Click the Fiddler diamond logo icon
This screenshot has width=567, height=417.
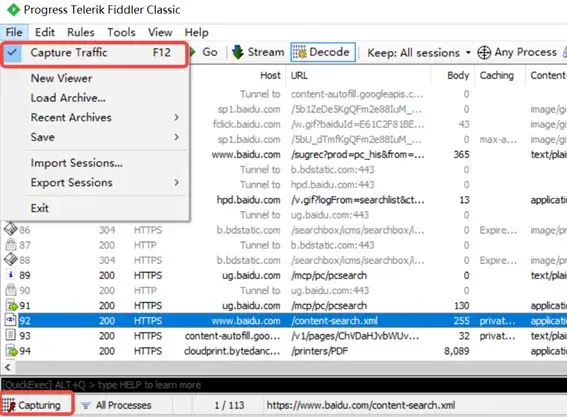[x=13, y=10]
